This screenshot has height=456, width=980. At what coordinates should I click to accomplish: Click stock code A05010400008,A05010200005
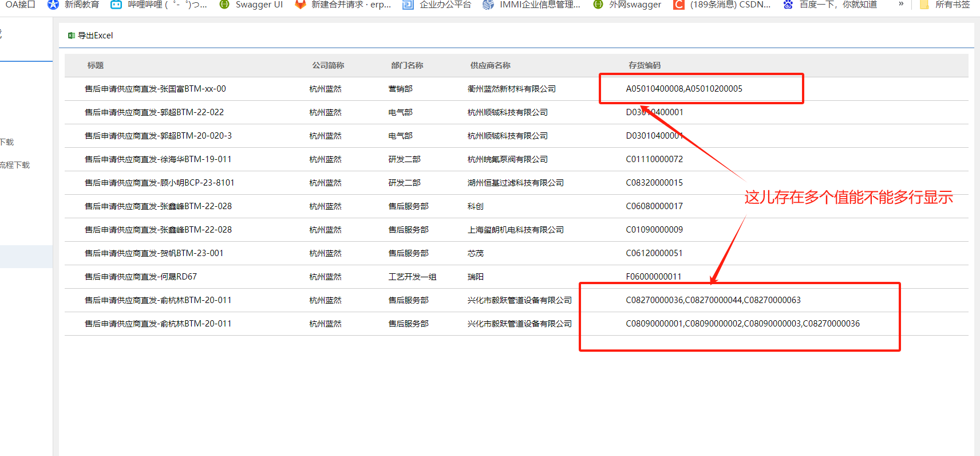[x=684, y=89]
